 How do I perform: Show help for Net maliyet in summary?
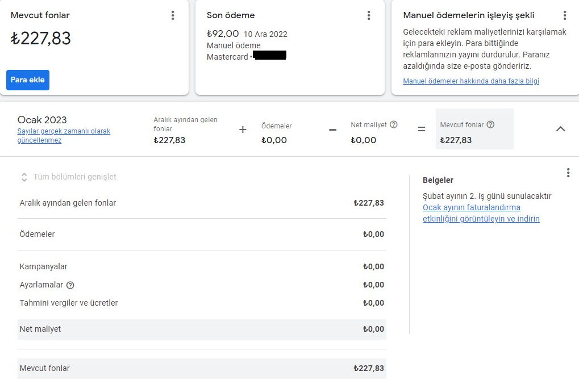(394, 124)
